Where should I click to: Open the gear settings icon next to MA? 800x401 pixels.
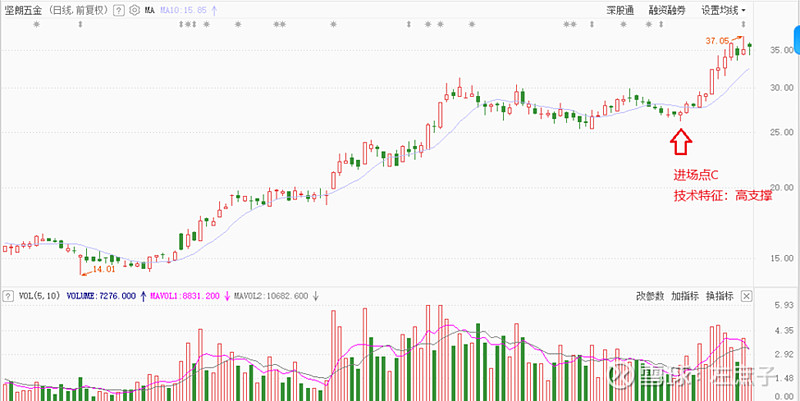[x=134, y=10]
